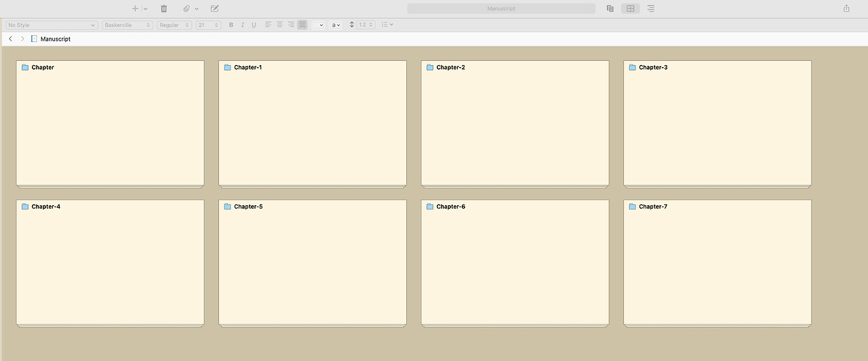Open the text color swatch dropdown

coord(319,25)
